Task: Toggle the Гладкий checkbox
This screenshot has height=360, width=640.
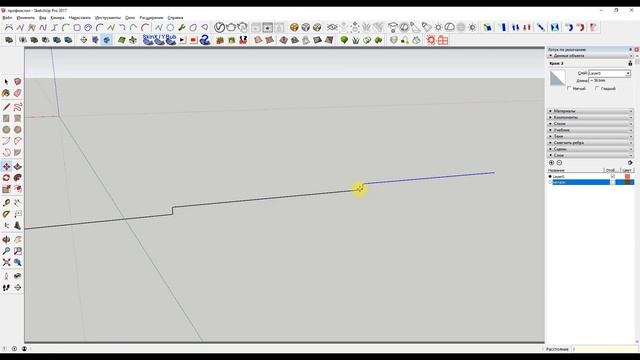Action: [x=597, y=89]
